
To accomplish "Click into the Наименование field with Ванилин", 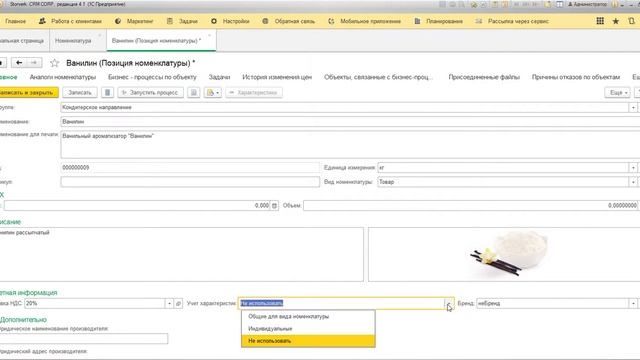I will coord(349,122).
